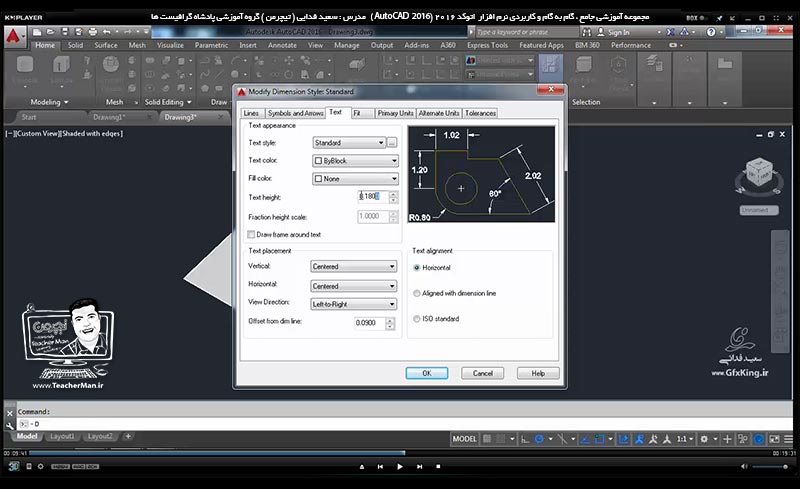Click the smooth object mesh sphere icon
Viewport: 800px width, 489px height.
tap(111, 65)
